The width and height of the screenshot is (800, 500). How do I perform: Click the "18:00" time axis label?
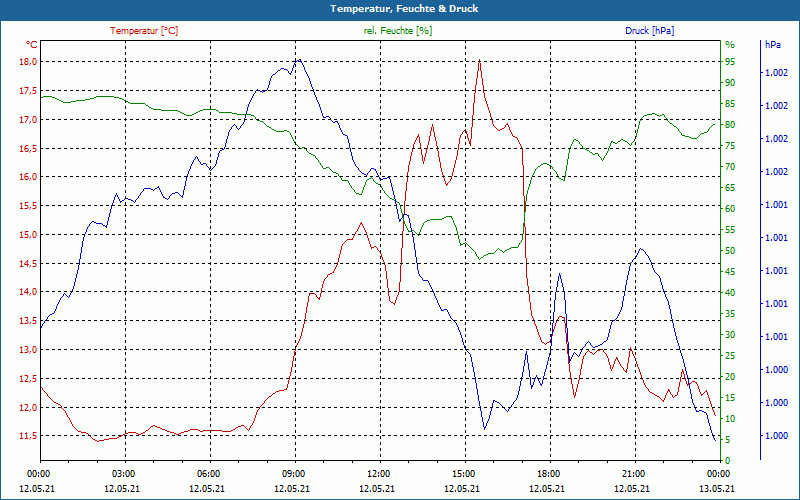point(548,473)
